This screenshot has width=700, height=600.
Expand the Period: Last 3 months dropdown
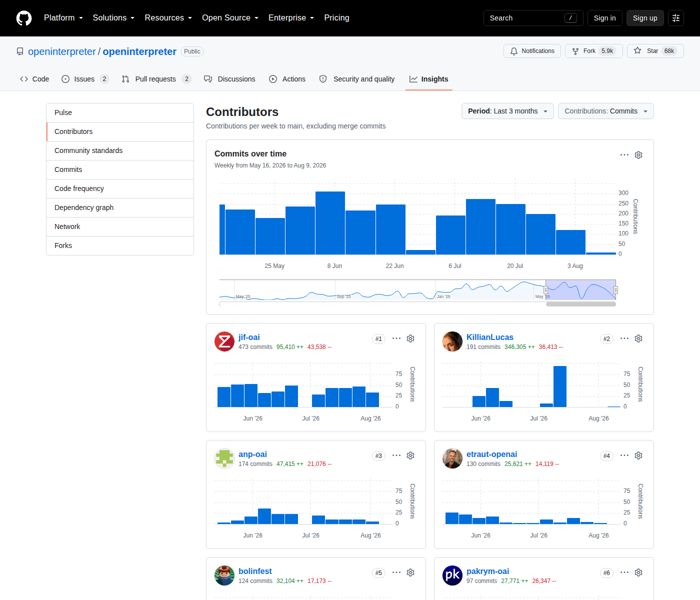coord(507,111)
